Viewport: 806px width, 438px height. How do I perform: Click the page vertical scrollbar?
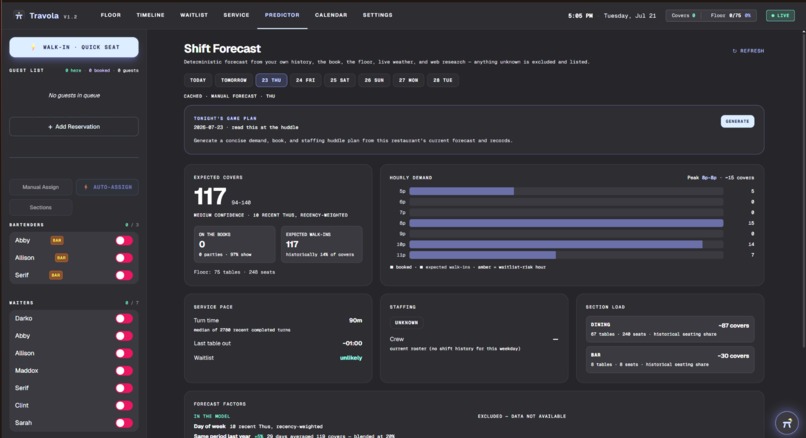pyautogui.click(x=803, y=190)
